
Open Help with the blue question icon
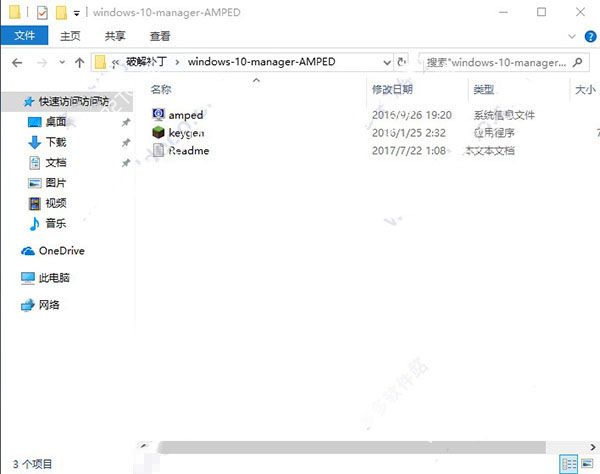[590, 36]
